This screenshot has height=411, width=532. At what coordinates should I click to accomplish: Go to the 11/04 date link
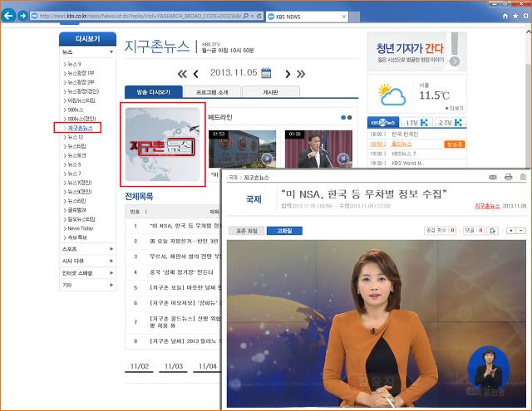point(207,366)
